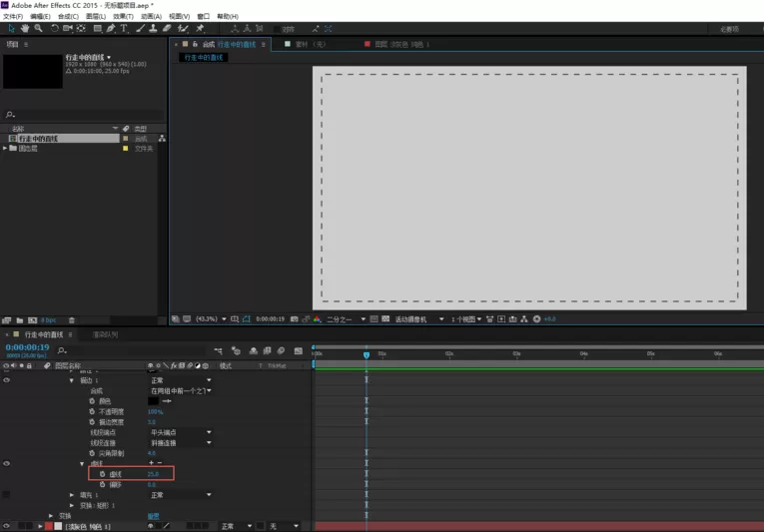
Task: Hide the 淡灰色 纯色 1 layer
Action: (6, 526)
